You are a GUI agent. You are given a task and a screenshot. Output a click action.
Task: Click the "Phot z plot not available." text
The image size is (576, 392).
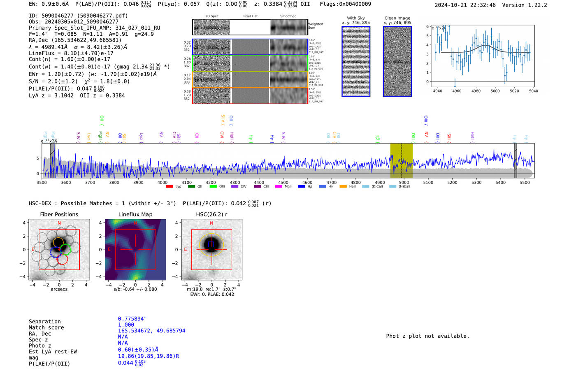tap(427, 336)
